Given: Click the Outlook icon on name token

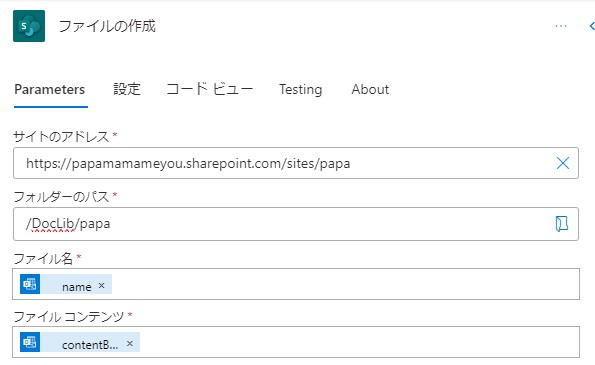Looking at the screenshot, I should click(x=30, y=284).
